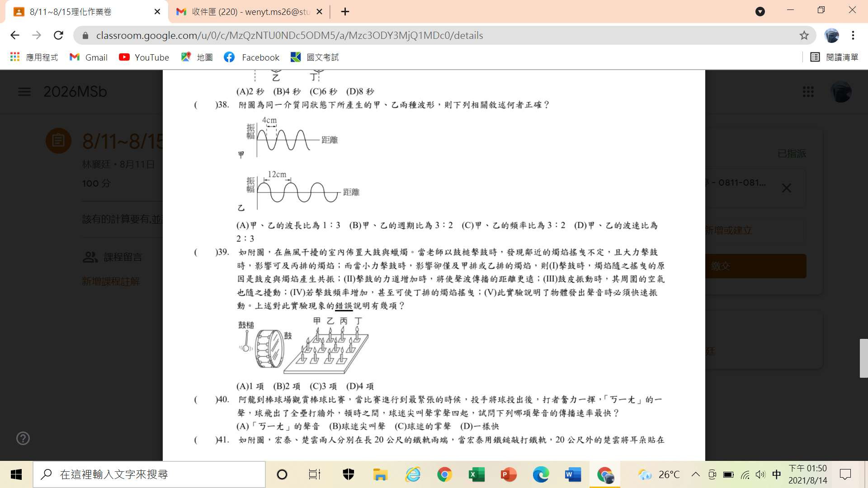Screen dimensions: 868x488
Task: Open the YouTube bookmark
Action: (x=144, y=57)
